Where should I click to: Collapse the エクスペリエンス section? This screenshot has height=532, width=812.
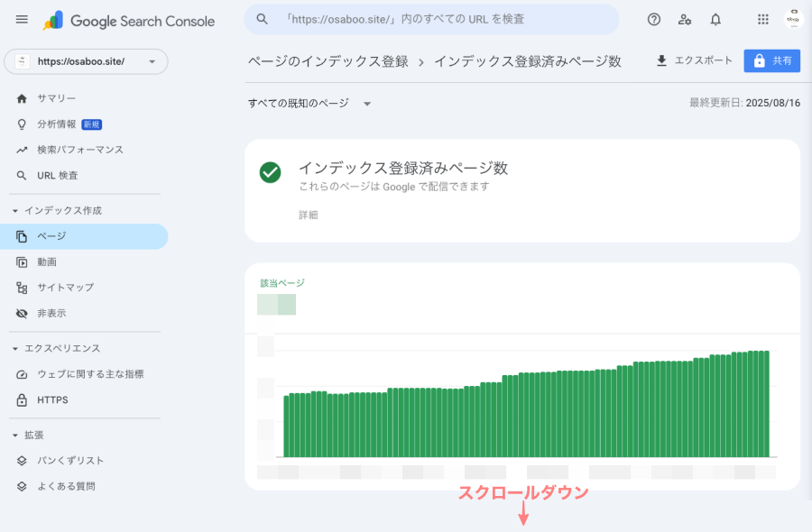57,349
